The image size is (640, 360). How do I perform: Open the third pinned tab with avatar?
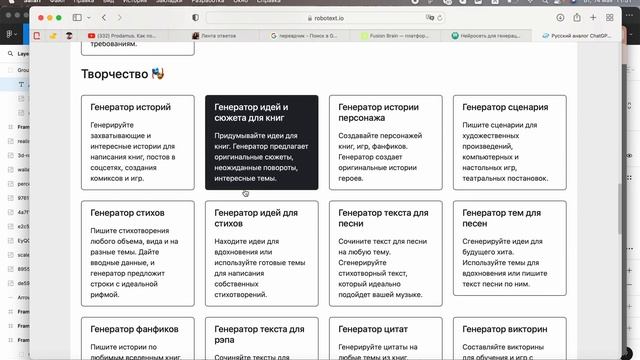tap(69, 36)
